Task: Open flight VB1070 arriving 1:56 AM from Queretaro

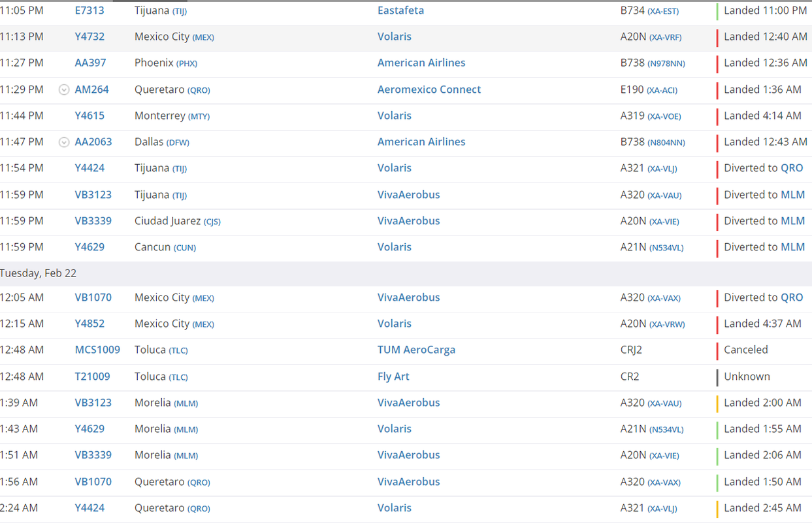Action: pos(93,482)
